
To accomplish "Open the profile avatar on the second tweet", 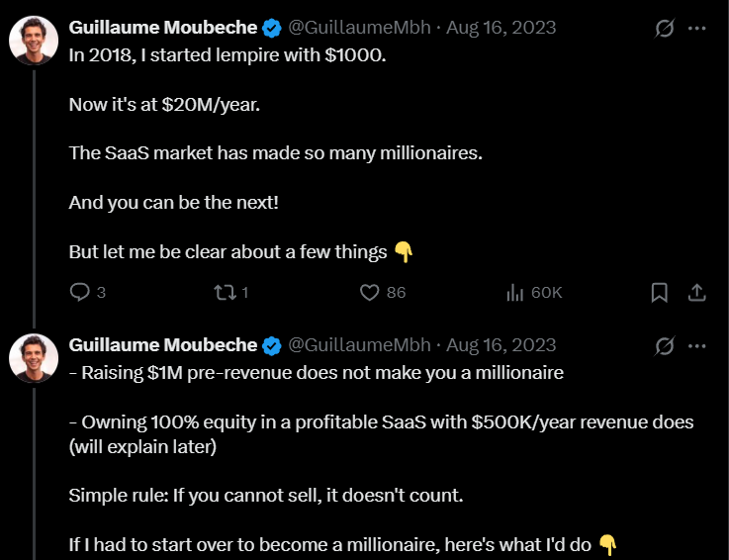I will tap(34, 358).
